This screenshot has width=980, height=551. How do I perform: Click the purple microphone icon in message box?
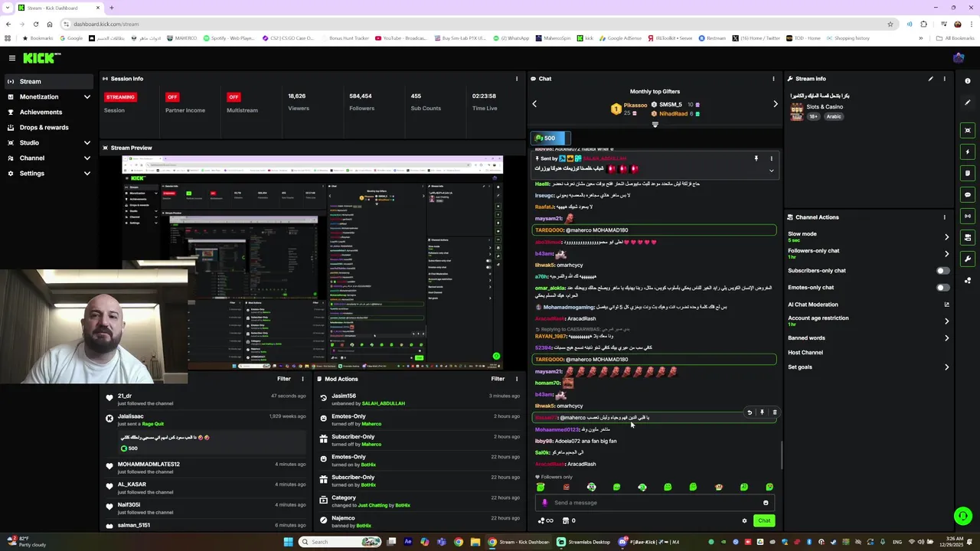pos(544,503)
